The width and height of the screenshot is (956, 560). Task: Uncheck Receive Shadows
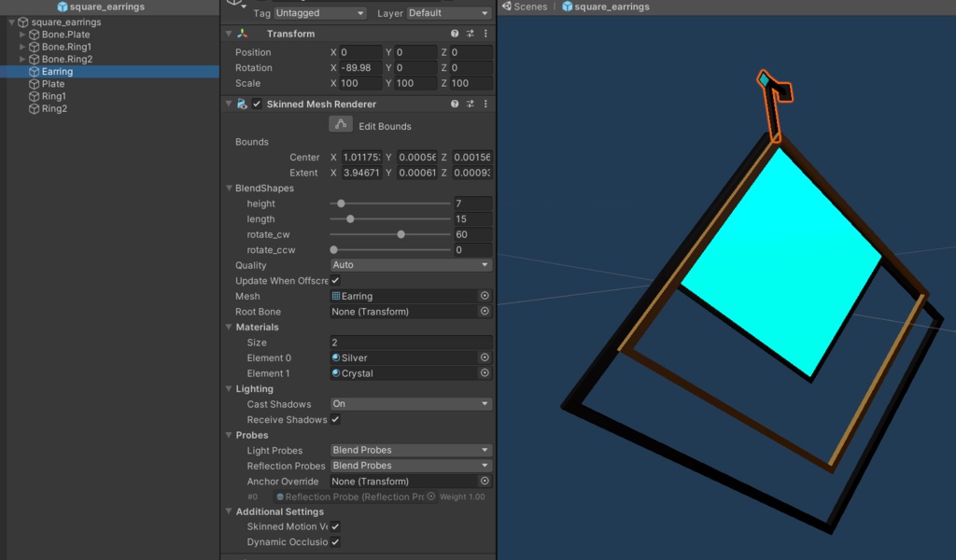click(333, 419)
